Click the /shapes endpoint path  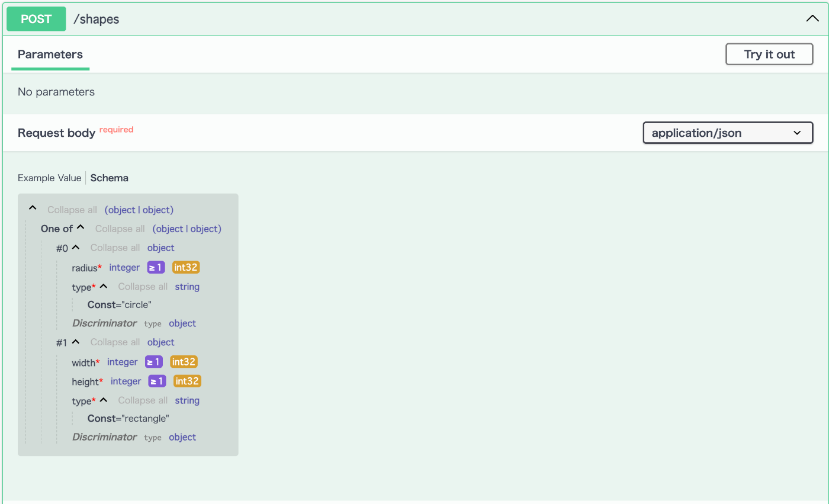pos(97,19)
